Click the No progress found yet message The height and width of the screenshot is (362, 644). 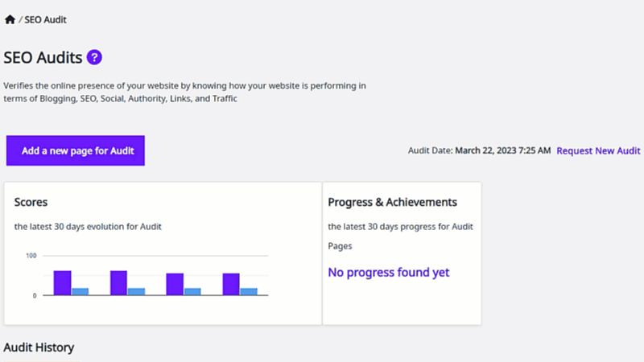[x=389, y=273]
